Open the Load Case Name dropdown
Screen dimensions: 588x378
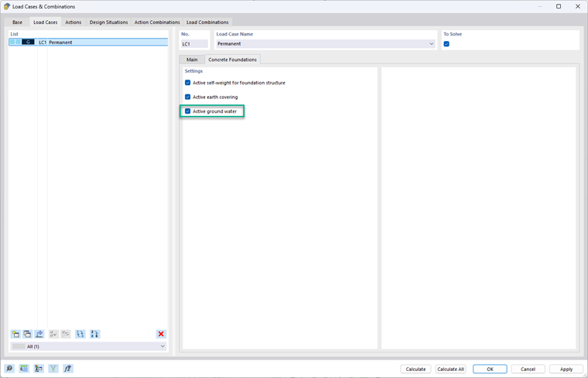pyautogui.click(x=431, y=44)
